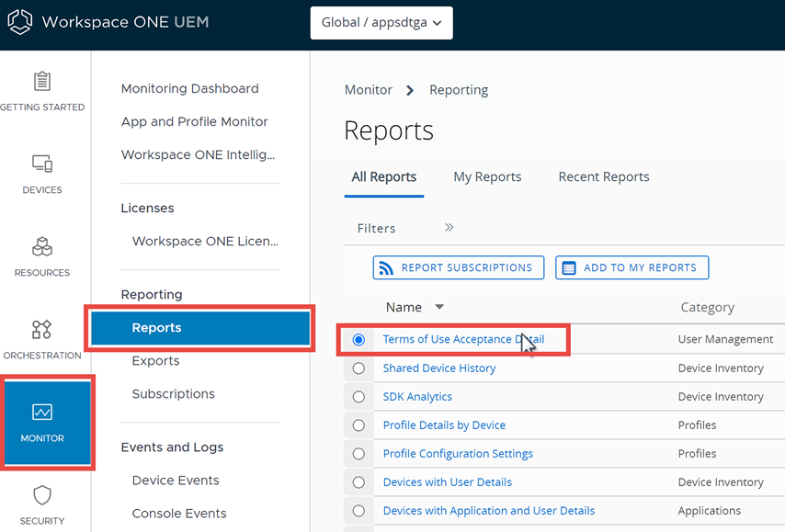Screen dimensions: 785x532
Task: Select Terms of Use Acceptance Detail radio
Action: [x=358, y=340]
